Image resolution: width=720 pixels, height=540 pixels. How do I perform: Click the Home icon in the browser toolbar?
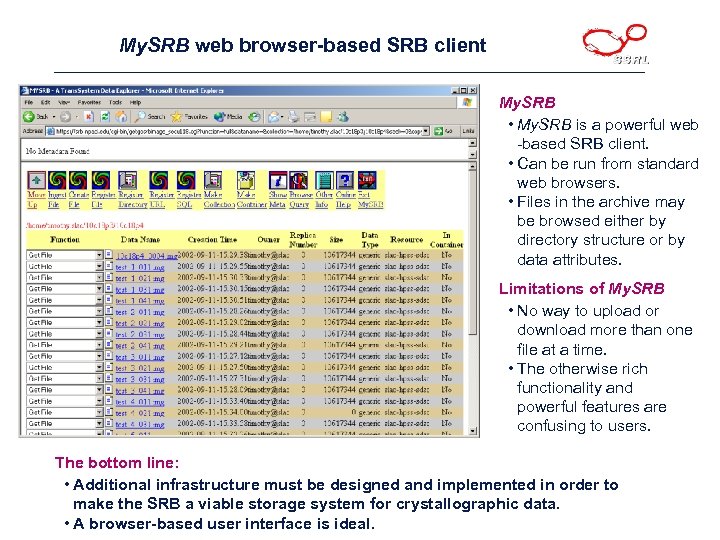(x=121, y=117)
